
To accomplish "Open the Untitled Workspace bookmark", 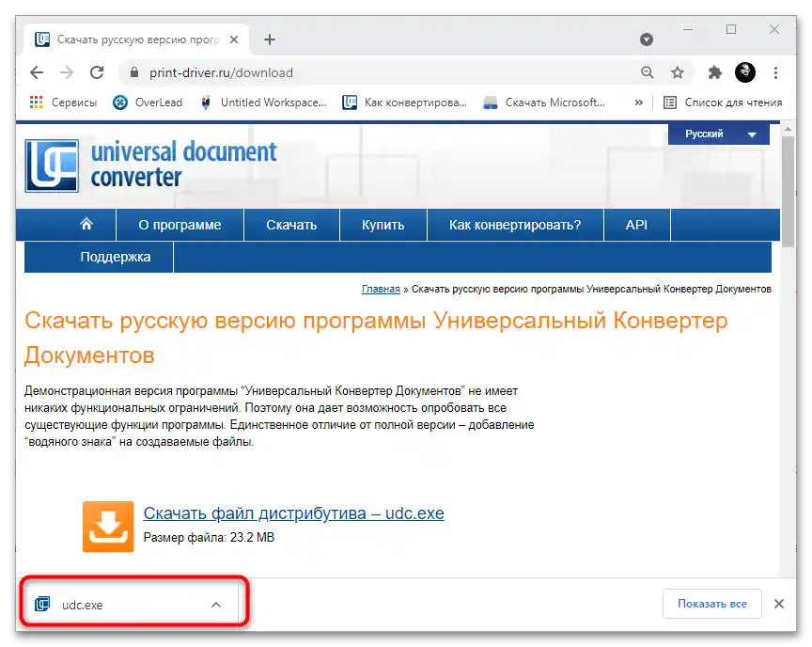I will (263, 103).
